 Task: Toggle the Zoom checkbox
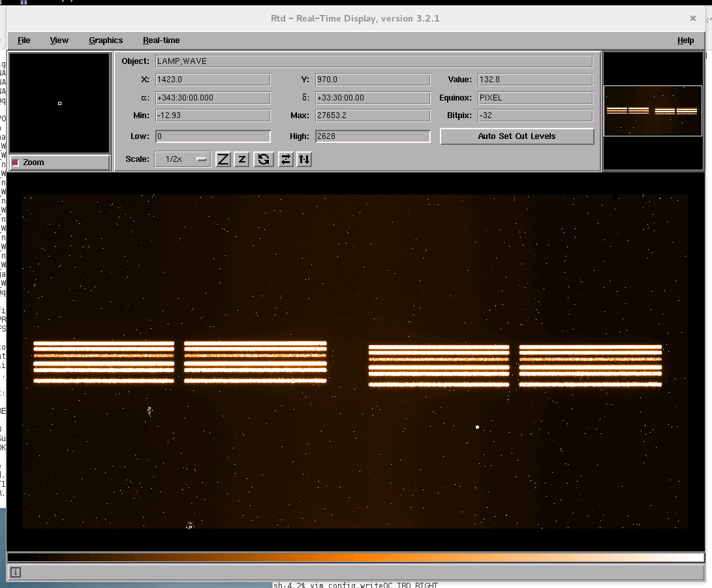[16, 162]
